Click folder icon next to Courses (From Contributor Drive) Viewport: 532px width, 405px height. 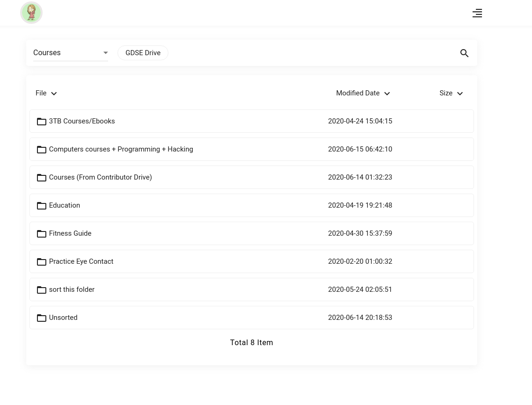click(x=41, y=177)
